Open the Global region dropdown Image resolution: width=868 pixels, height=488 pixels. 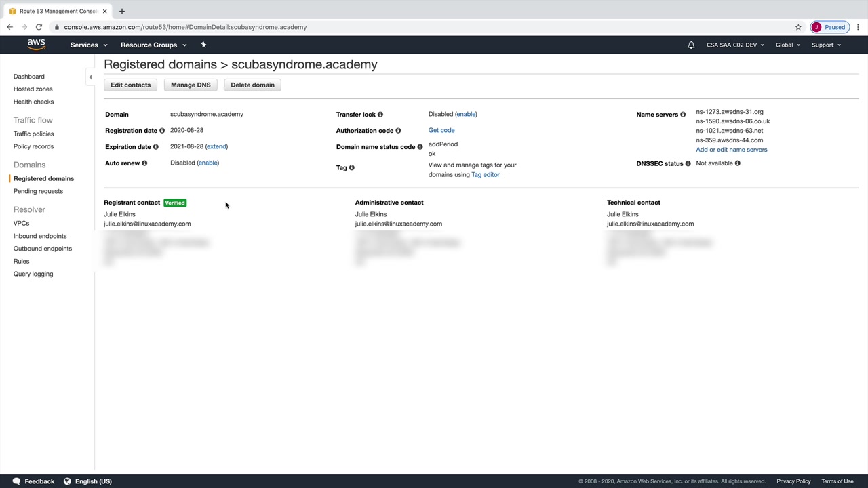[x=788, y=45]
